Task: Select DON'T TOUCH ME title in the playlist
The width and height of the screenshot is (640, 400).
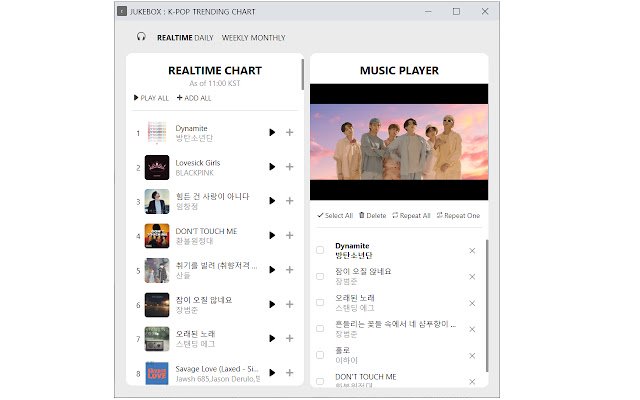Action: click(365, 377)
